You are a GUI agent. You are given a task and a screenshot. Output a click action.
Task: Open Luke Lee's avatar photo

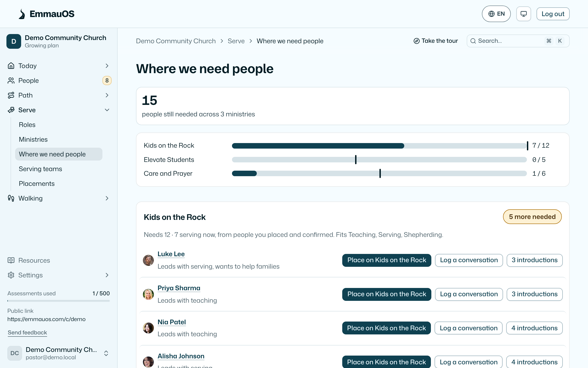click(x=148, y=260)
